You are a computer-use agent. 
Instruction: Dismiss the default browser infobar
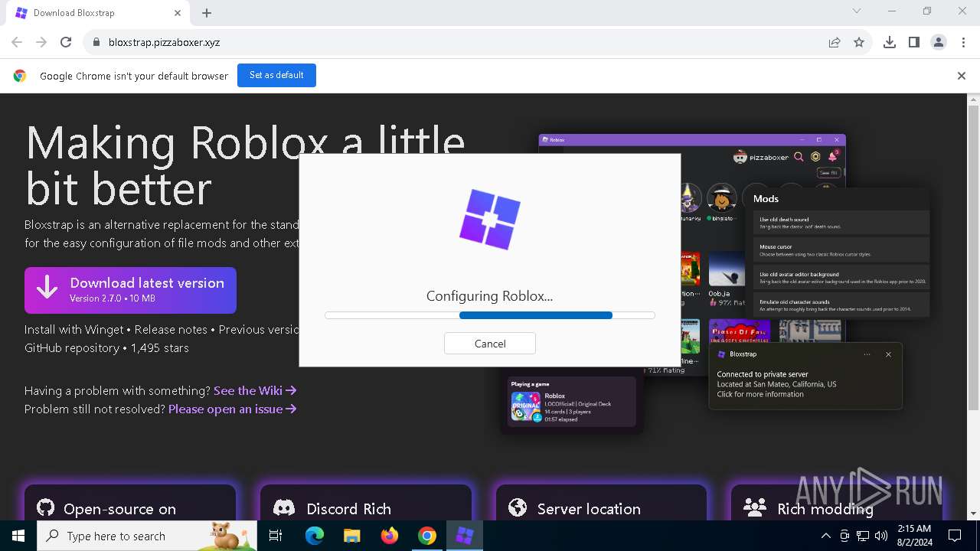tap(962, 76)
